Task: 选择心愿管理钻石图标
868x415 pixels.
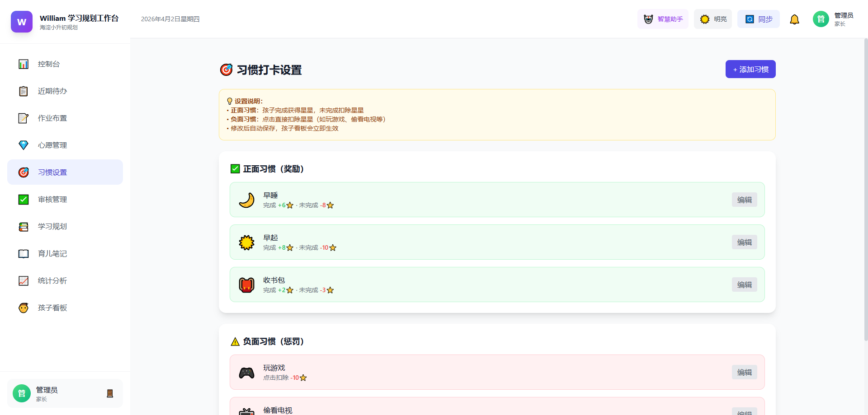Action: (x=23, y=145)
